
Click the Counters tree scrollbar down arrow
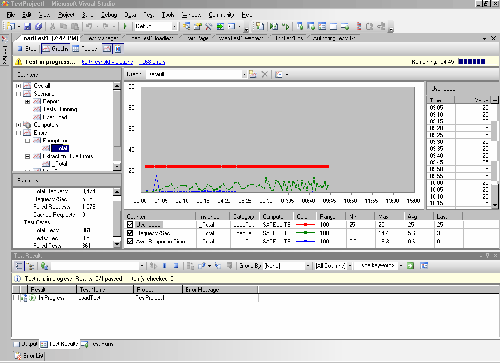click(x=117, y=166)
